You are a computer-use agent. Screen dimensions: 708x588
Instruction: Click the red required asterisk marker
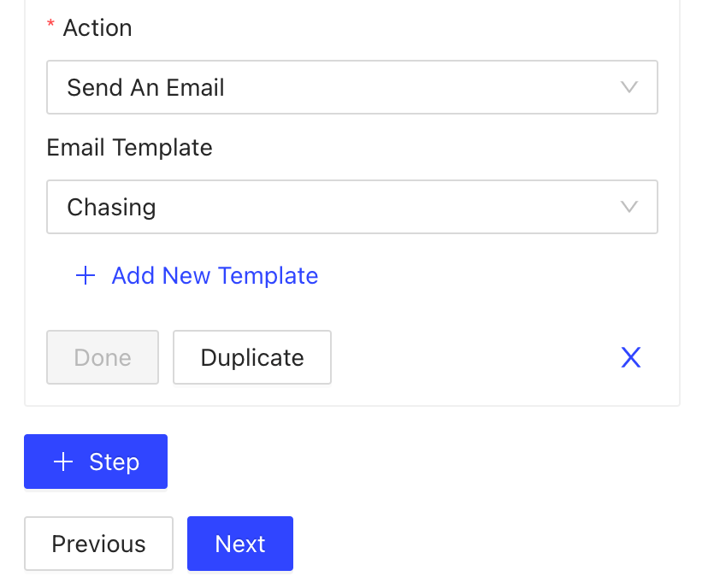[50, 26]
